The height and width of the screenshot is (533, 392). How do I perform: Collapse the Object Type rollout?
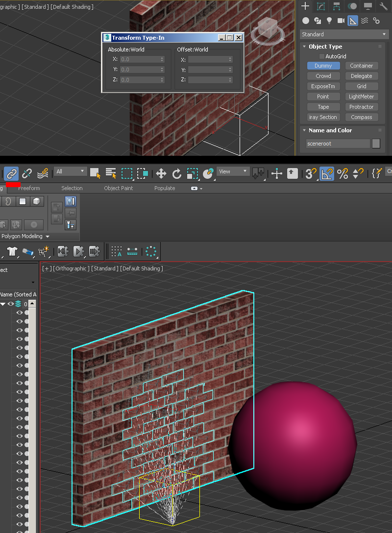pyautogui.click(x=304, y=47)
